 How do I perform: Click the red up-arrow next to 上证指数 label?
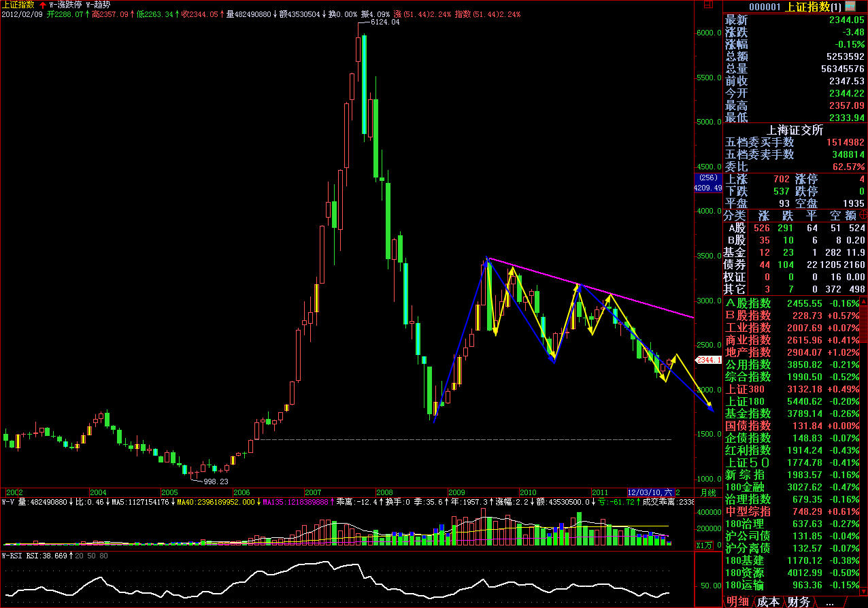[42, 4]
